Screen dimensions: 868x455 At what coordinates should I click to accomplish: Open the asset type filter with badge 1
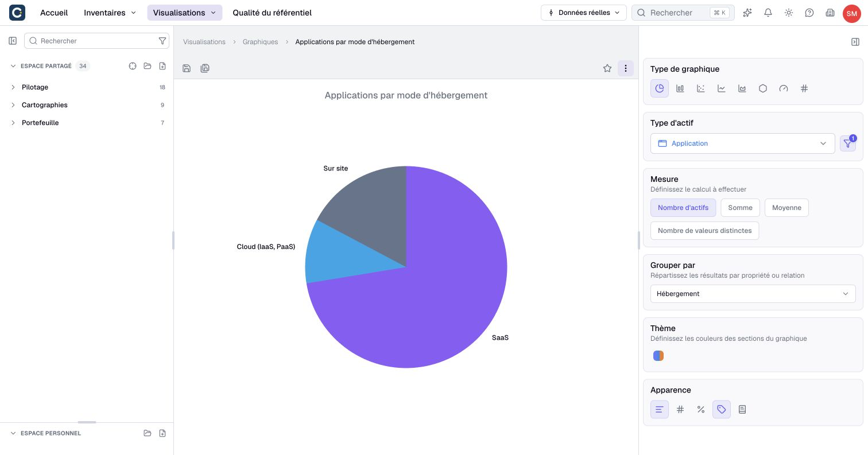pos(848,143)
